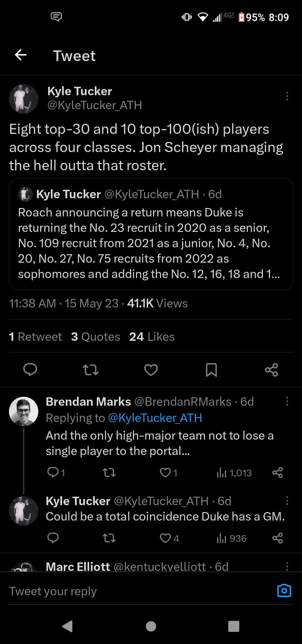Show the 1 Retweet list
Viewport: 302px width, 644px height.
(x=36, y=337)
